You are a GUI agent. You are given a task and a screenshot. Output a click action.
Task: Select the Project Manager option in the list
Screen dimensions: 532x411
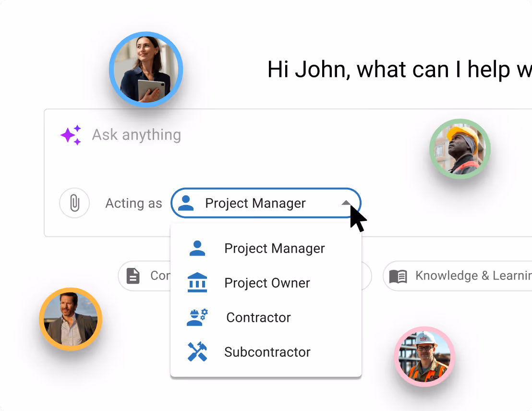(274, 248)
